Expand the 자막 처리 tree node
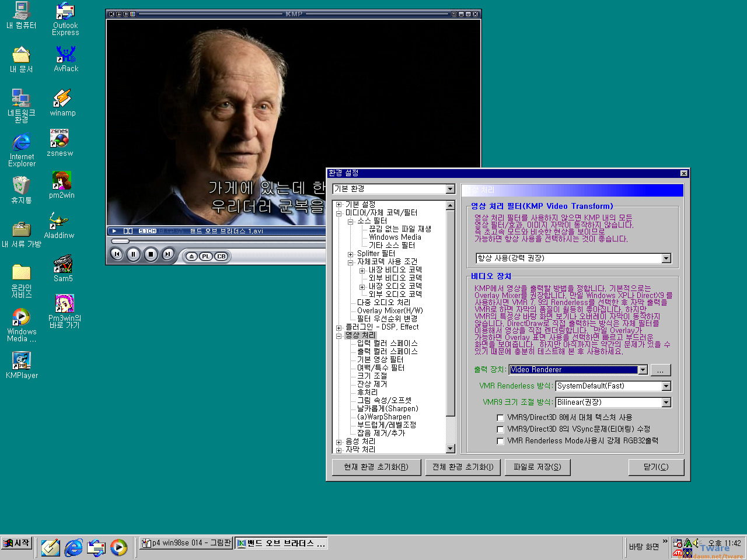747x560 pixels. [x=339, y=450]
